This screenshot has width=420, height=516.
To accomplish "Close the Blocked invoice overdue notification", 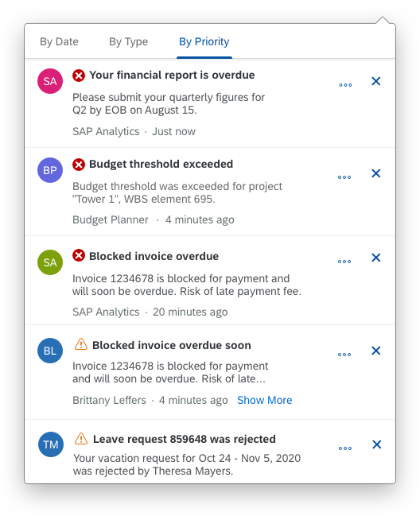I will [x=376, y=258].
